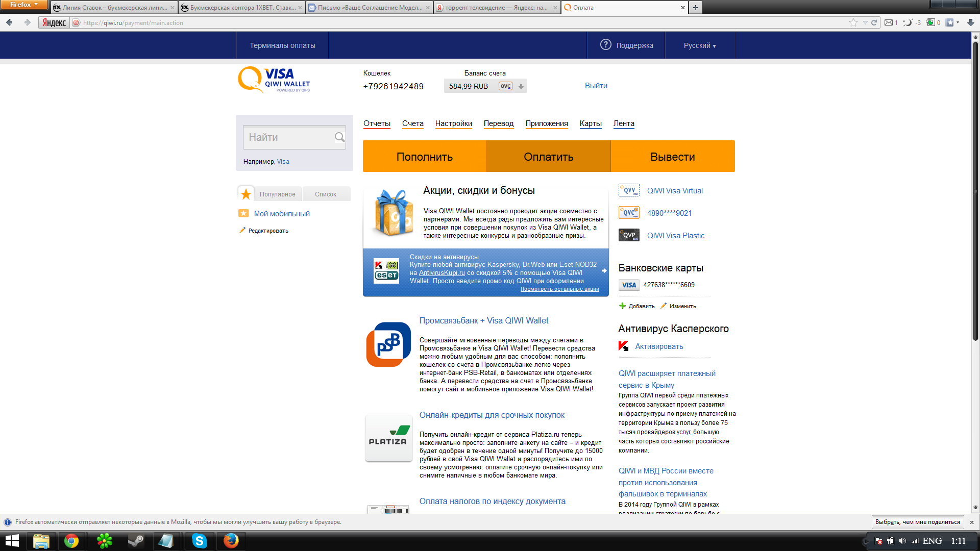This screenshot has width=980, height=551.
Task: Click the Вывести button
Action: pos(673,156)
